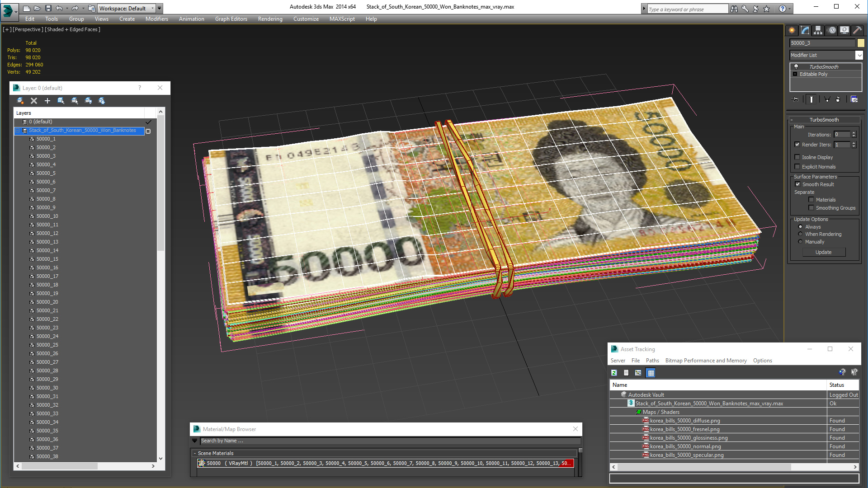The width and height of the screenshot is (868, 488).
Task: Click Select Highlighted Objects and Layers icon
Action: (x=61, y=101)
